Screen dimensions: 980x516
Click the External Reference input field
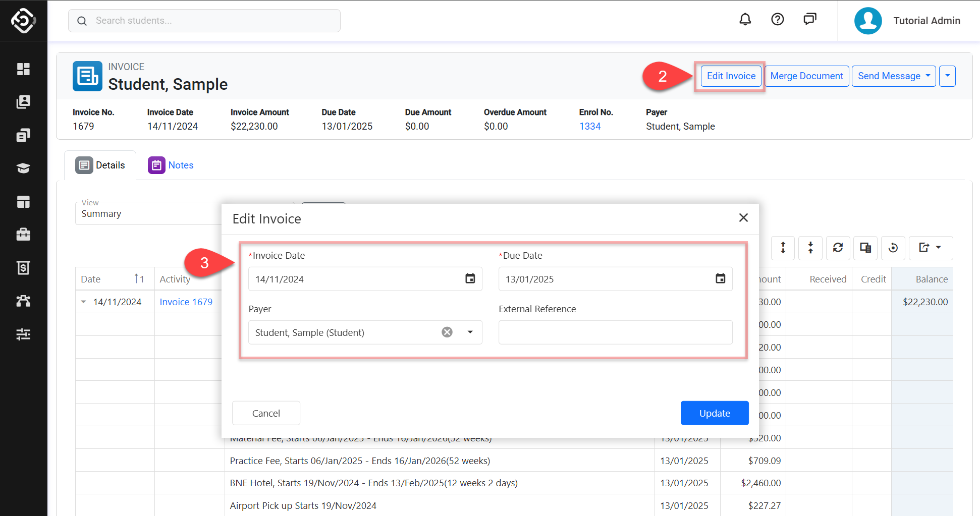[x=615, y=332]
